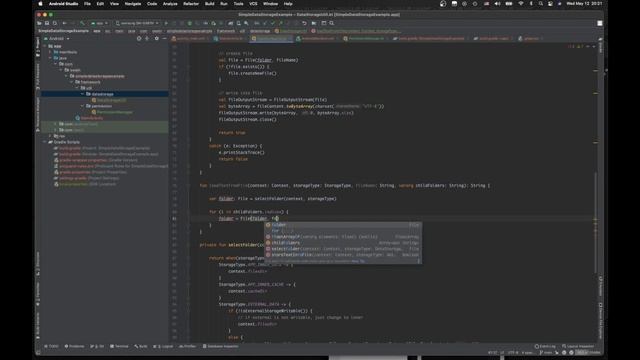Screen dimensions: 640x360
Task: Open the Navigate menu
Action: 133,4
